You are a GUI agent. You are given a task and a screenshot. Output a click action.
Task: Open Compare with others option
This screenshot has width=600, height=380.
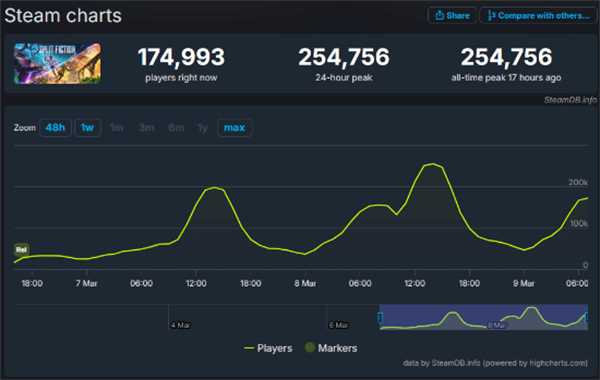pyautogui.click(x=538, y=15)
